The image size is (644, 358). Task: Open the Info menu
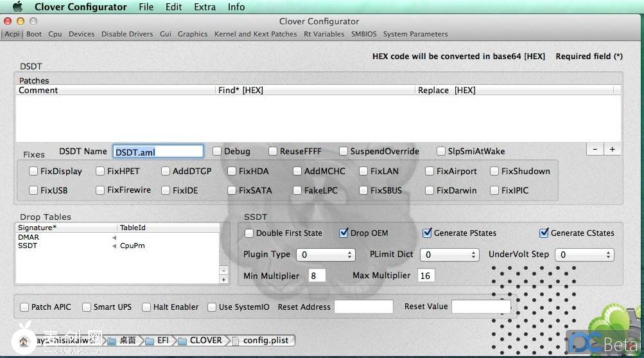click(x=236, y=7)
